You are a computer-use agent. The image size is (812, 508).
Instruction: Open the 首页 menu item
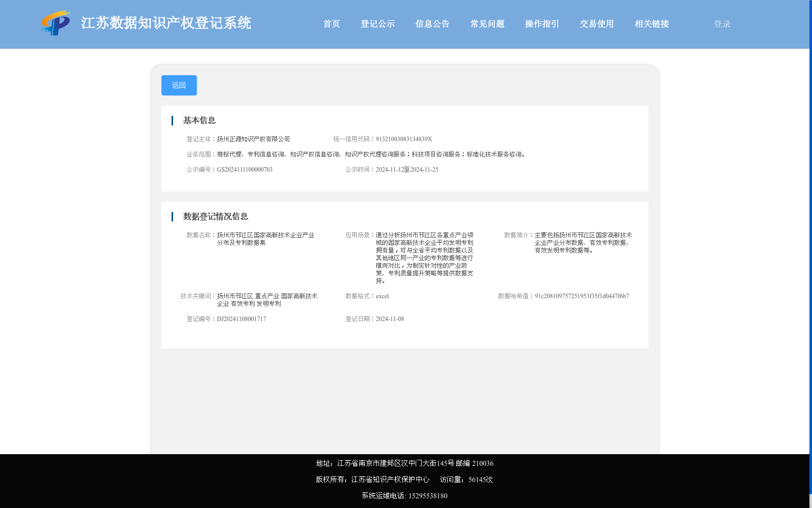pos(331,24)
